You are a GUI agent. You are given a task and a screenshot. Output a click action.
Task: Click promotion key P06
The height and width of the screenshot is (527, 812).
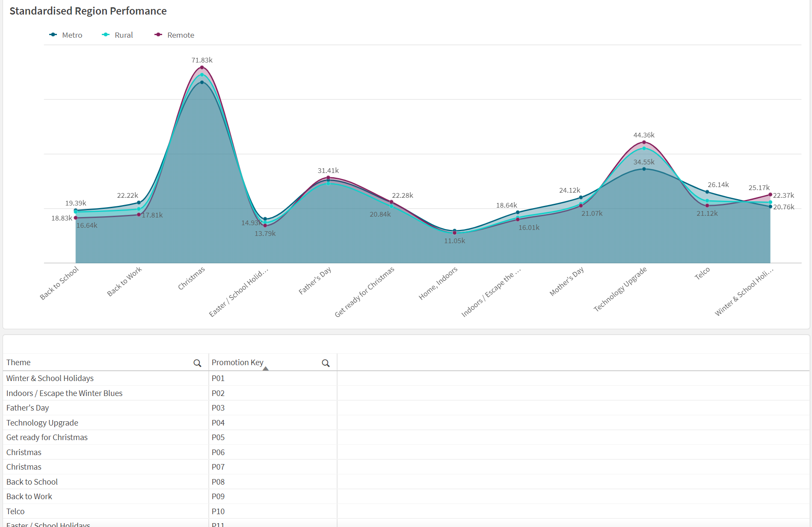pyautogui.click(x=218, y=453)
